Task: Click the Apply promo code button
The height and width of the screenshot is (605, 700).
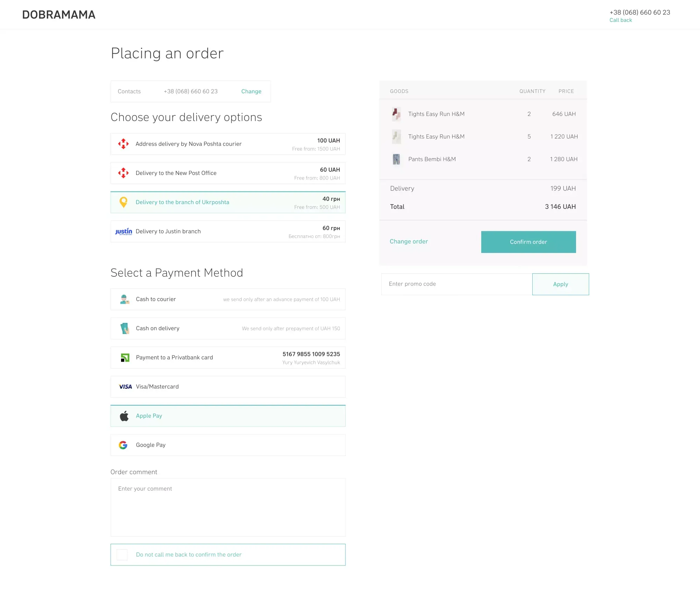Action: [x=560, y=284]
